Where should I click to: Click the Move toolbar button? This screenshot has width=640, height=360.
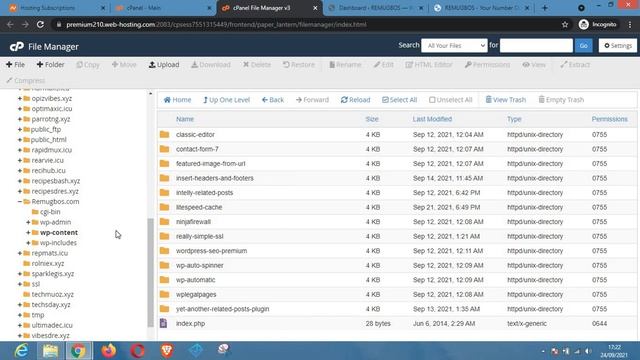[124, 64]
